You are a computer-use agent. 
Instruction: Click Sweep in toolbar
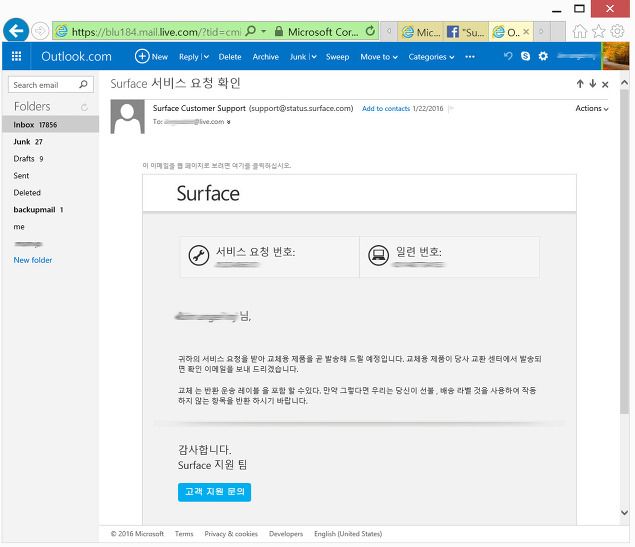pyautogui.click(x=337, y=57)
